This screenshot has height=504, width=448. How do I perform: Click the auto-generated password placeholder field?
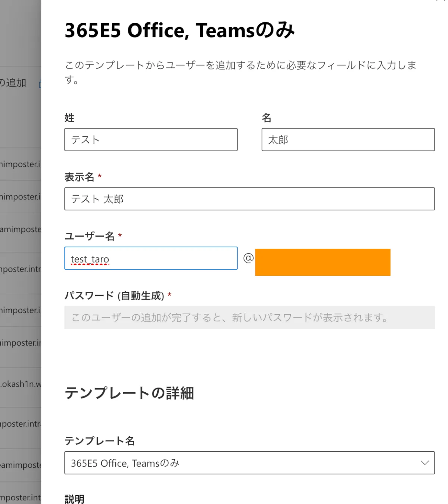click(249, 318)
